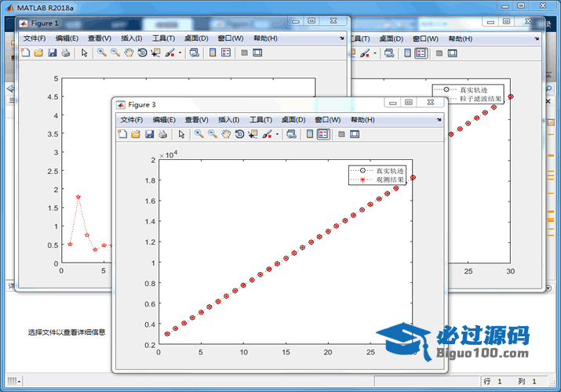
Task: Select Rotate 3D tool in Figure 3
Action: (239, 134)
